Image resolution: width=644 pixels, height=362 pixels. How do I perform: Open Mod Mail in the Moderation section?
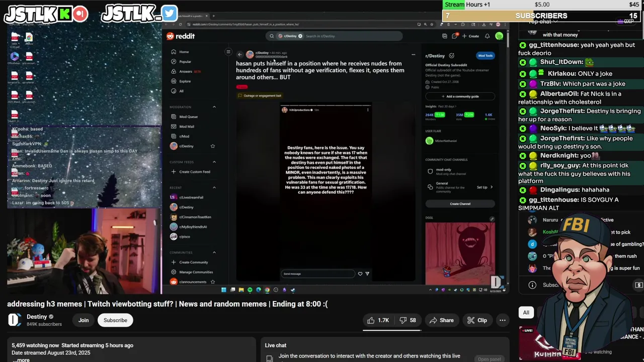click(x=183, y=126)
